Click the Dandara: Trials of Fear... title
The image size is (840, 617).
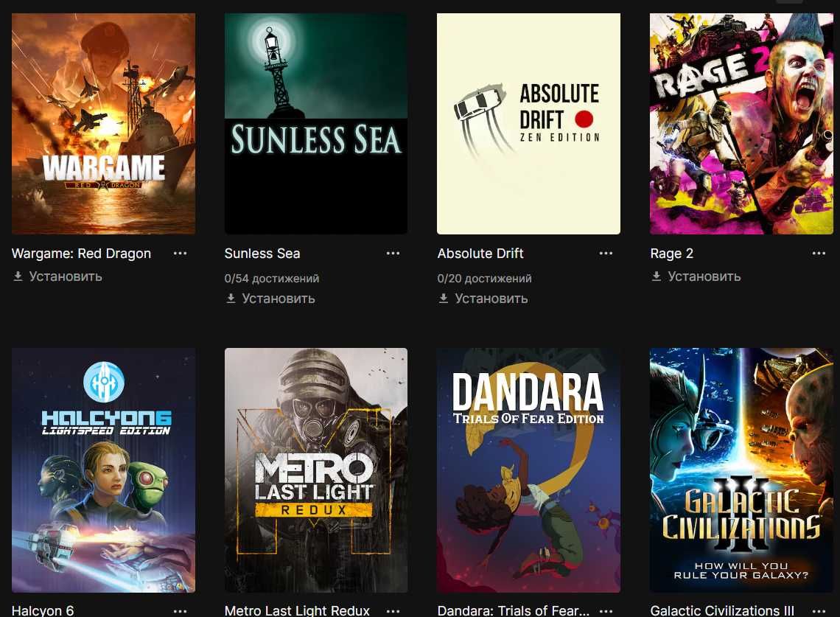coord(514,610)
